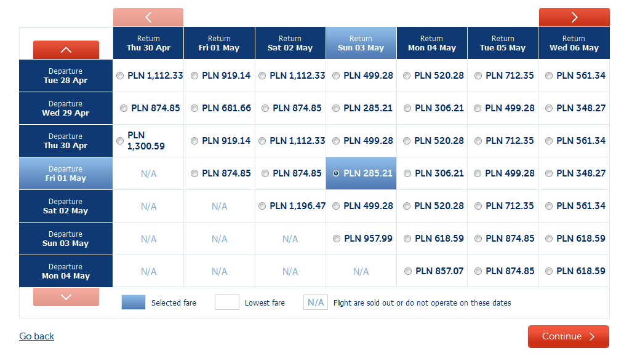Pick Tue 28 Apr to Wed 06 May fare
The image size is (632, 364).
click(548, 76)
